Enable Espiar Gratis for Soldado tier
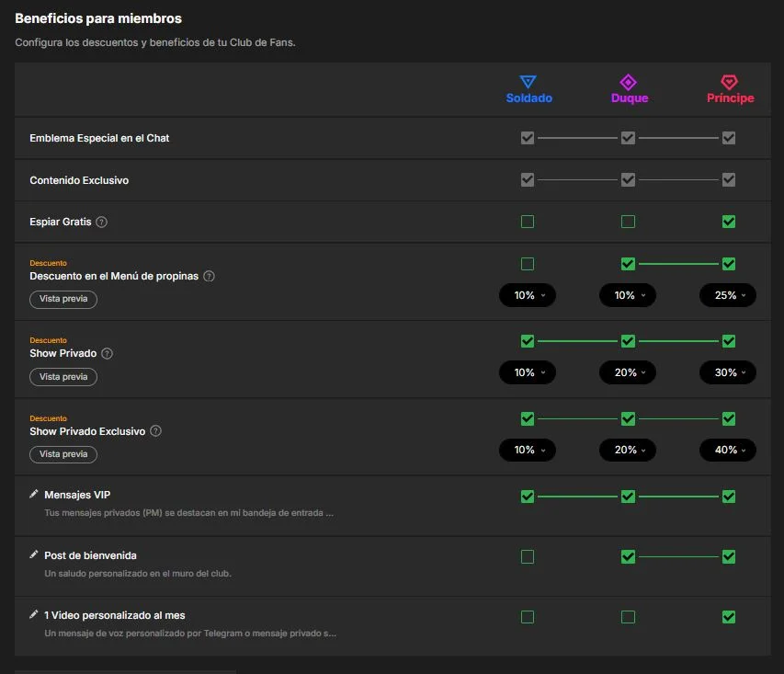 528,222
